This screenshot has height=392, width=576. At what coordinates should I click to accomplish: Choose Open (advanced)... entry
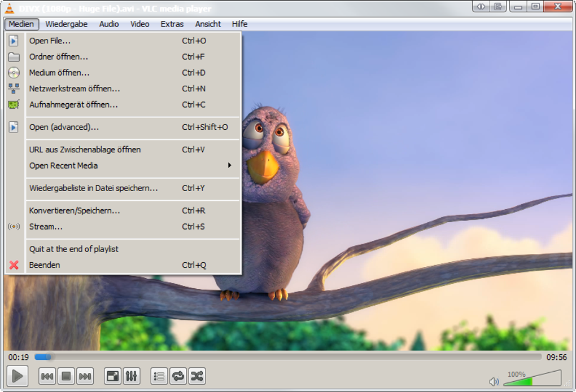(123, 127)
